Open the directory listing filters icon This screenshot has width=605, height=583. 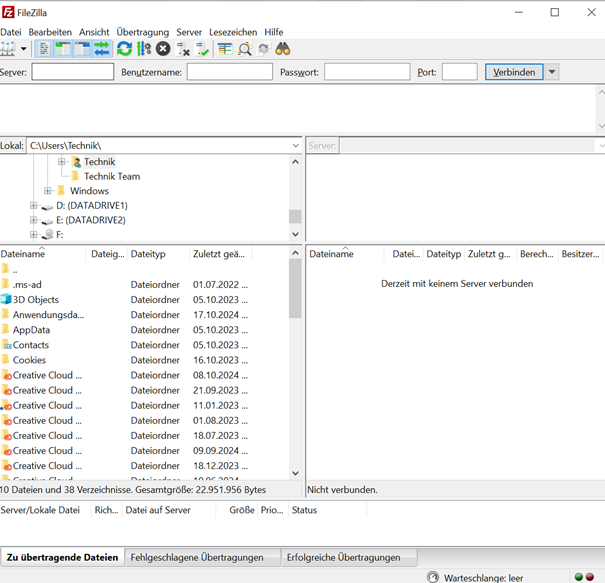coord(225,49)
